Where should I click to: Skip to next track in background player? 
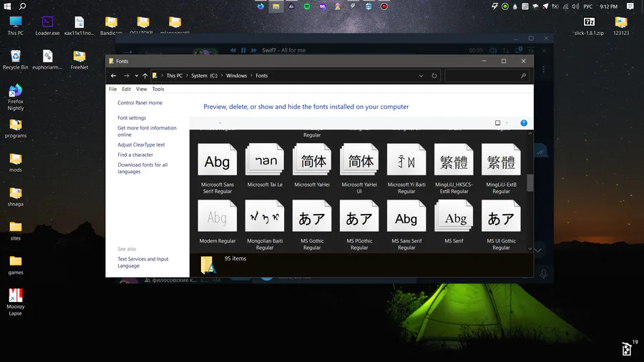pyautogui.click(x=254, y=50)
